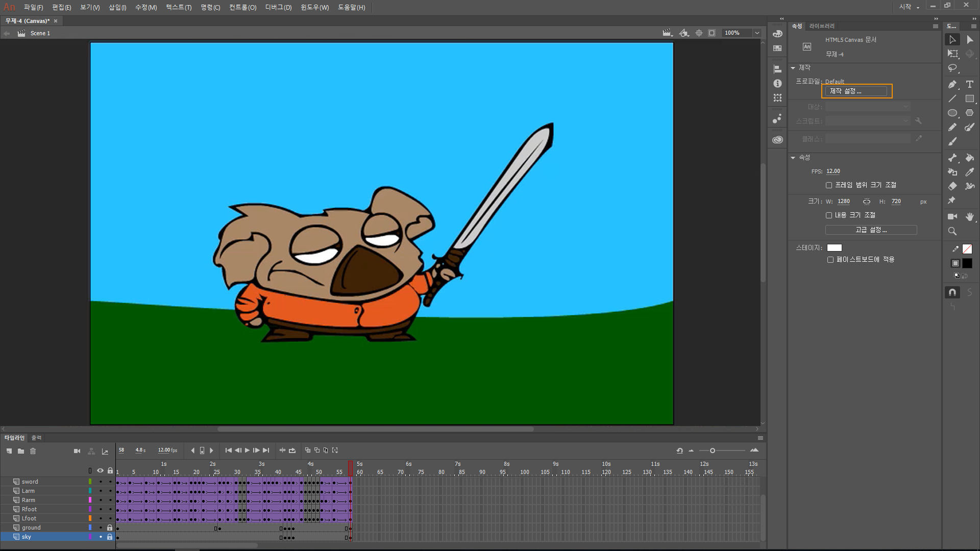Open the stage zoom 100% dropdown
The height and width of the screenshot is (551, 980).
(x=757, y=33)
